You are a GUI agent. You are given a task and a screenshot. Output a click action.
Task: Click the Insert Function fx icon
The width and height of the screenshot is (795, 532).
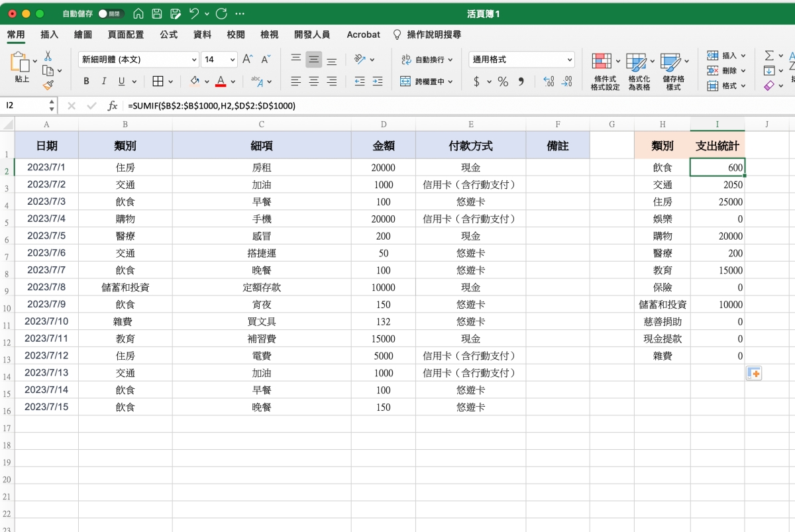[113, 105]
